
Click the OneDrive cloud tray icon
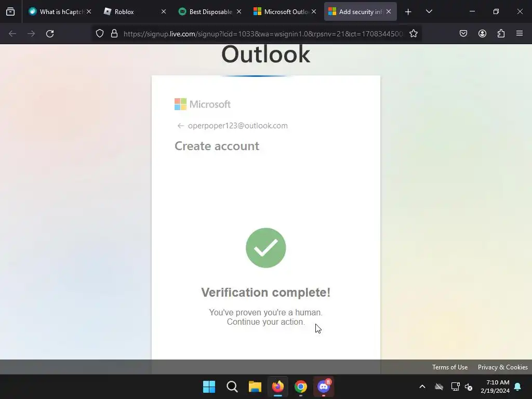[x=439, y=387]
